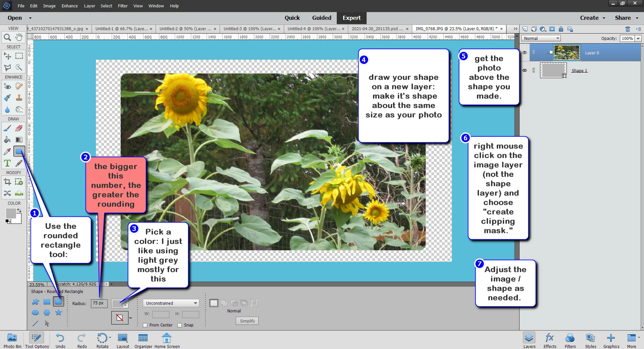
Task: Select the Rectangular Marquee tool
Action: coord(19,56)
